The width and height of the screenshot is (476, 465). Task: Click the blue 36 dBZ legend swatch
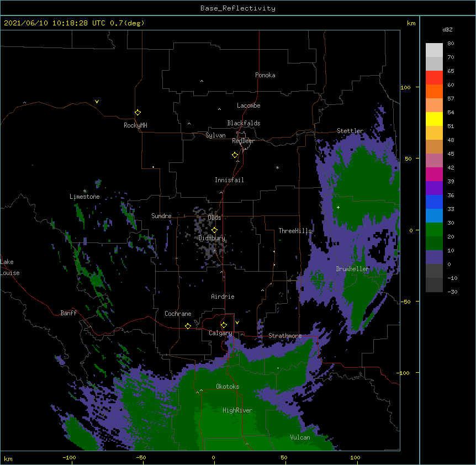click(434, 202)
